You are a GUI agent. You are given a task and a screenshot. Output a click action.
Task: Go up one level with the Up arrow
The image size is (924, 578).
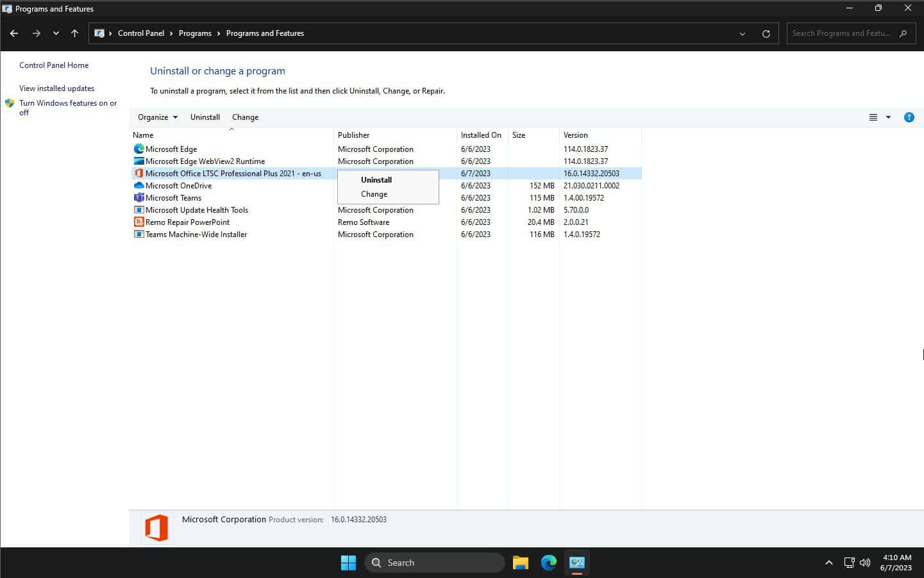(x=74, y=33)
